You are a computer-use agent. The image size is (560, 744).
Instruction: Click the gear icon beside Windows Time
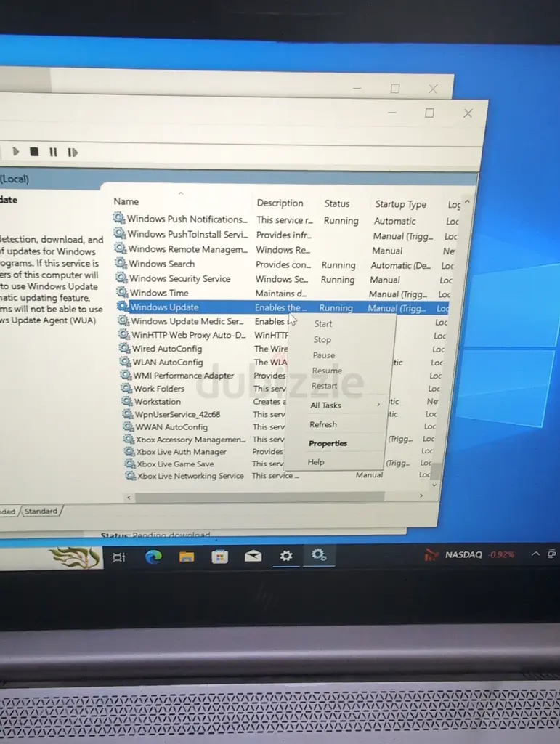tap(122, 292)
